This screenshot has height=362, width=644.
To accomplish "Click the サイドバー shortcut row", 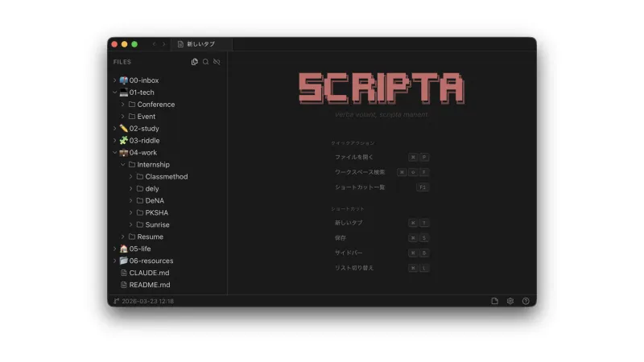I will point(381,253).
